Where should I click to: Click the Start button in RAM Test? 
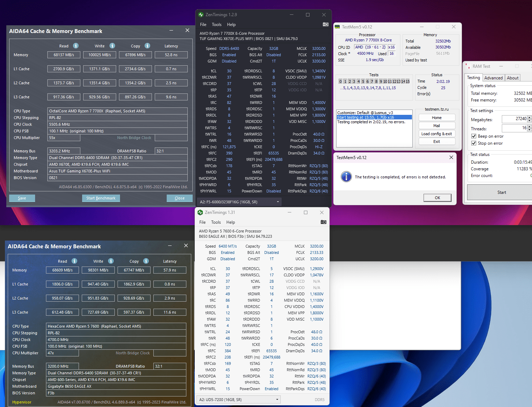pyautogui.click(x=501, y=192)
